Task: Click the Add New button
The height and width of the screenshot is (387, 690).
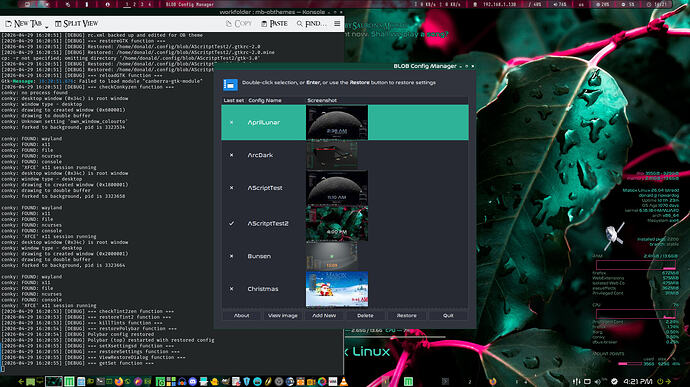Action: pyautogui.click(x=324, y=316)
